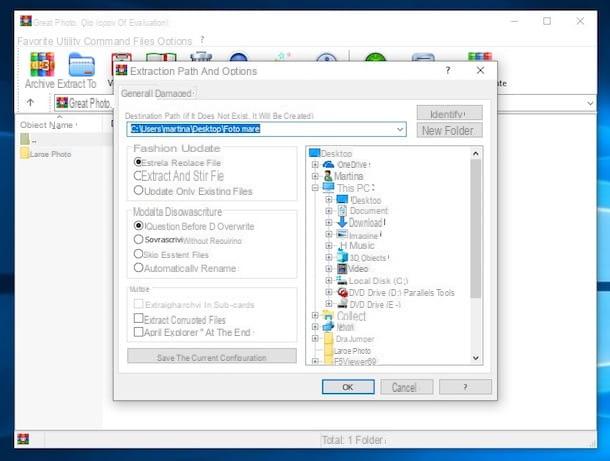Enable April Explorer At The End checkbox
This screenshot has height=461, width=610.
[138, 332]
